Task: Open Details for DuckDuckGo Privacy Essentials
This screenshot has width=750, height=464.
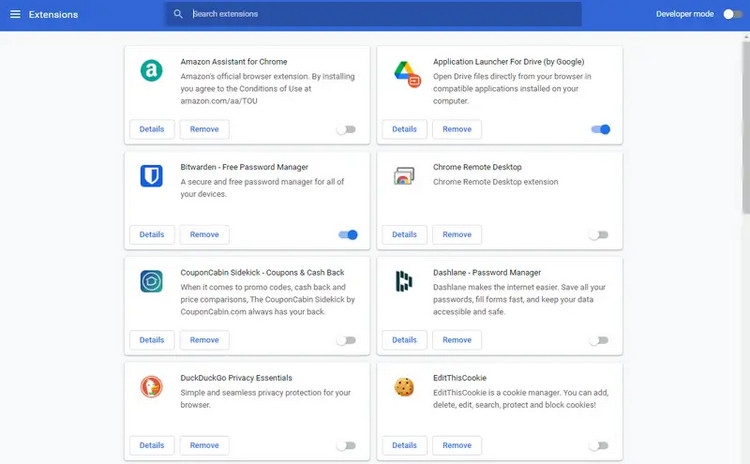Action: click(x=152, y=445)
